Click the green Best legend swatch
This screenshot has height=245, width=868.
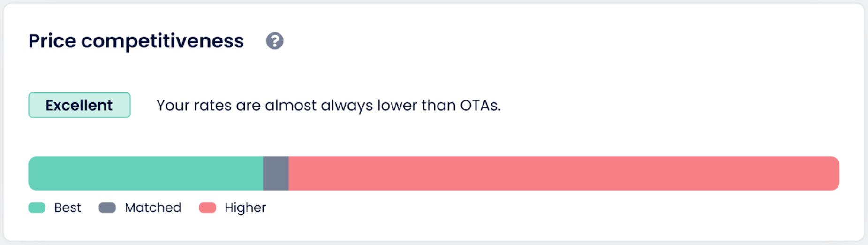[37, 207]
